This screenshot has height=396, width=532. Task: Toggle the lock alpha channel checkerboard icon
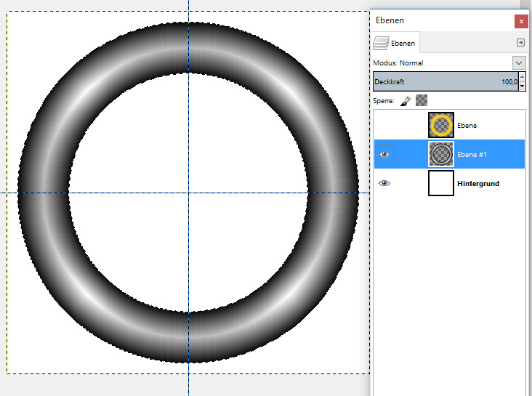(421, 101)
